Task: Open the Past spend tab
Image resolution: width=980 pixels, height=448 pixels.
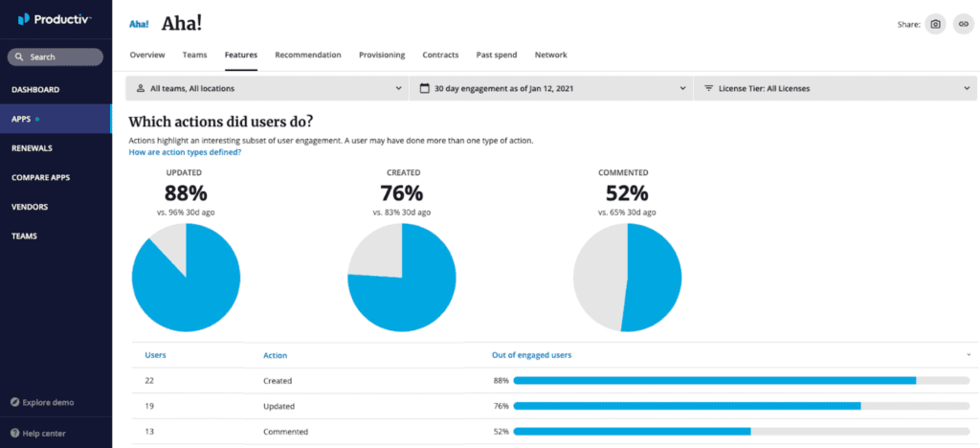Action: click(x=497, y=55)
